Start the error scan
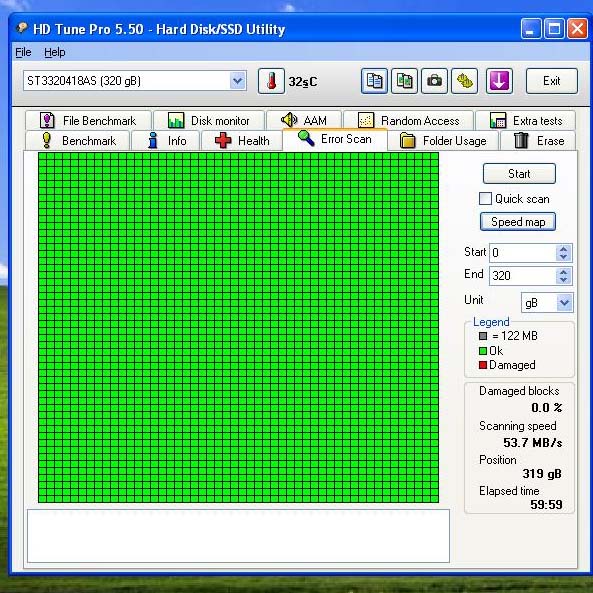The height and width of the screenshot is (593, 593). [x=519, y=174]
